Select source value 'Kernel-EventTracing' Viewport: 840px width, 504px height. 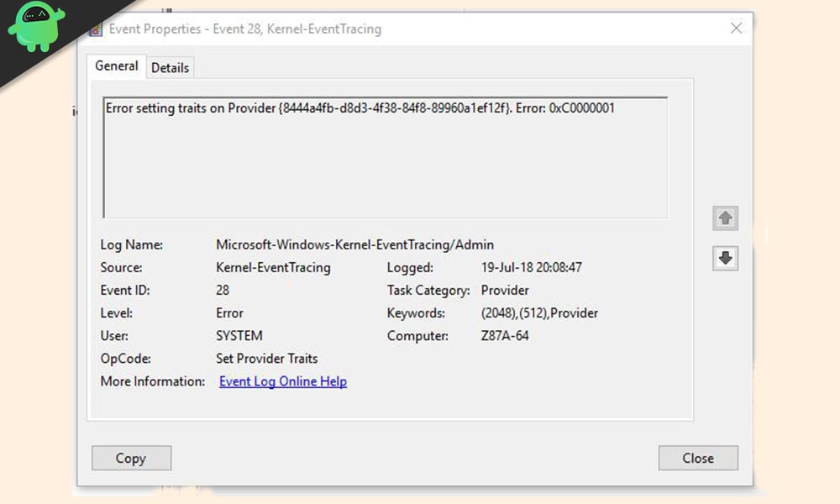pos(273,267)
